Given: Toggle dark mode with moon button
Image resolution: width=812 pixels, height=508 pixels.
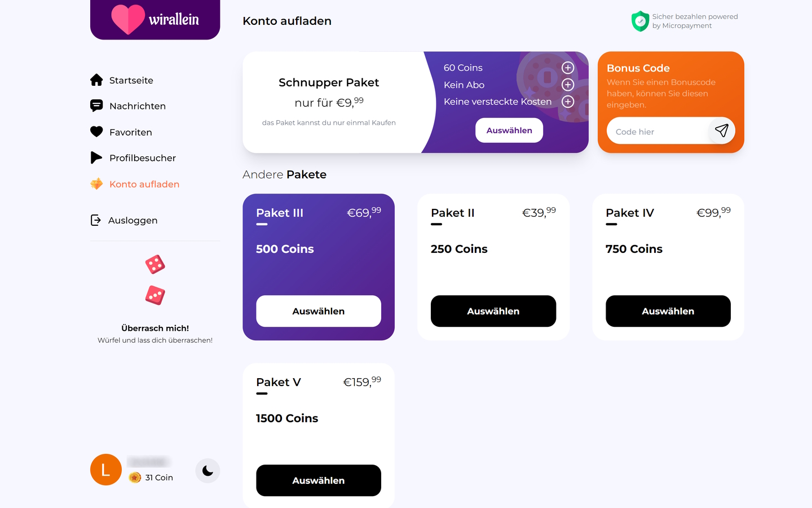Looking at the screenshot, I should 208,471.
